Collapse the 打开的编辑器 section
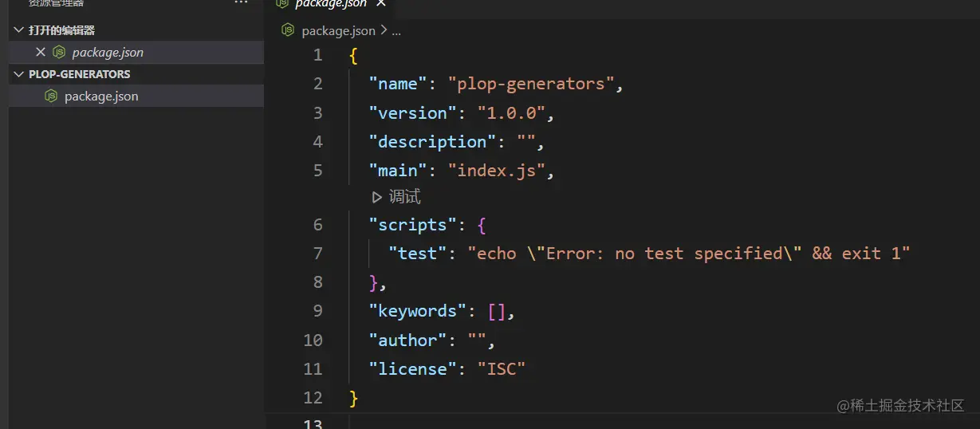Image resolution: width=980 pixels, height=429 pixels. click(x=19, y=30)
